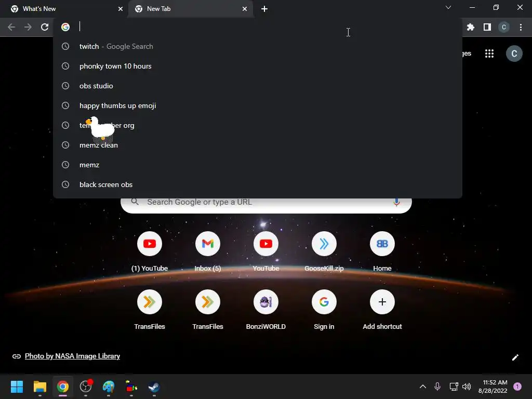532x399 pixels.
Task: Switch to the New Tab tab
Action: 190,9
